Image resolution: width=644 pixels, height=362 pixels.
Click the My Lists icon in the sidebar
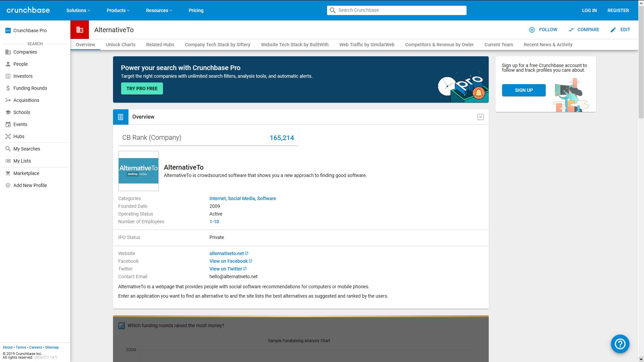tap(8, 161)
